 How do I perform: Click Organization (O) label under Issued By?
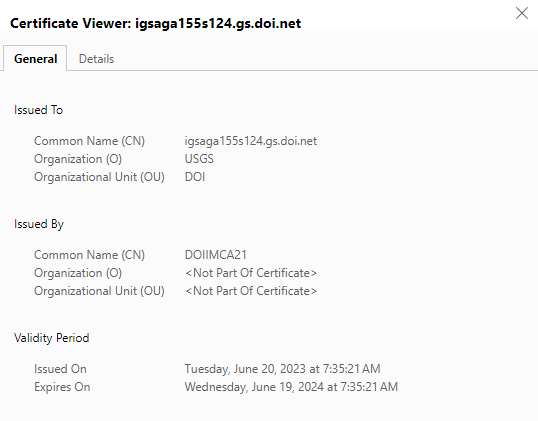[78, 273]
